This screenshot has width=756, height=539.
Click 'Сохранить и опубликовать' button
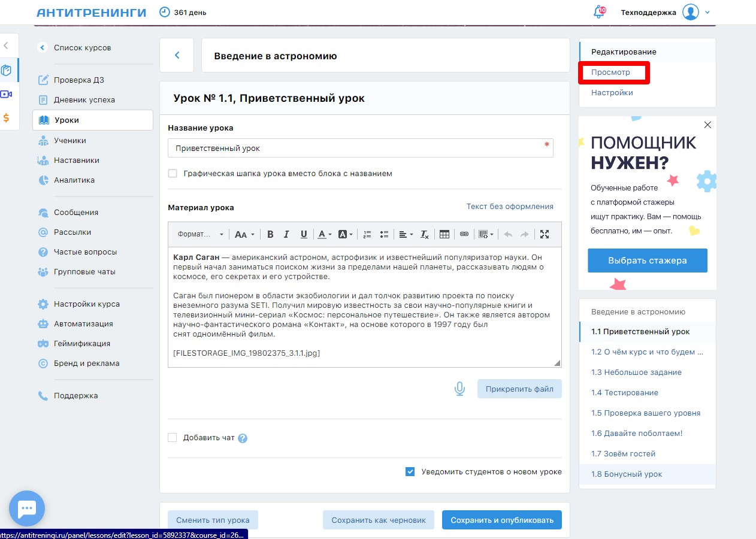point(501,520)
